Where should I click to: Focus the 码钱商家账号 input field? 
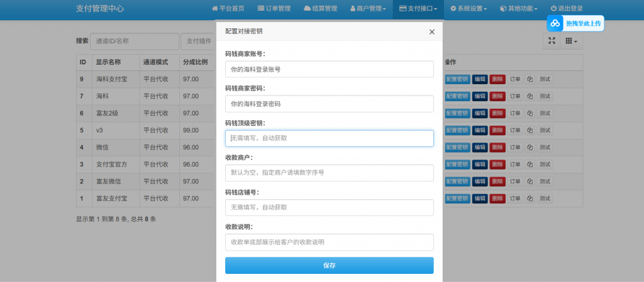coord(329,70)
